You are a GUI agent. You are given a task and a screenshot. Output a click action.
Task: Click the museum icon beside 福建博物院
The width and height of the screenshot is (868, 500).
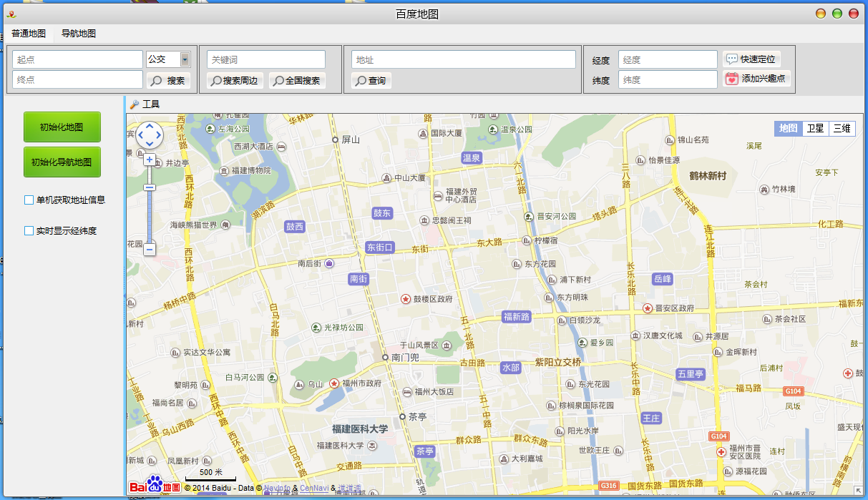223,170
